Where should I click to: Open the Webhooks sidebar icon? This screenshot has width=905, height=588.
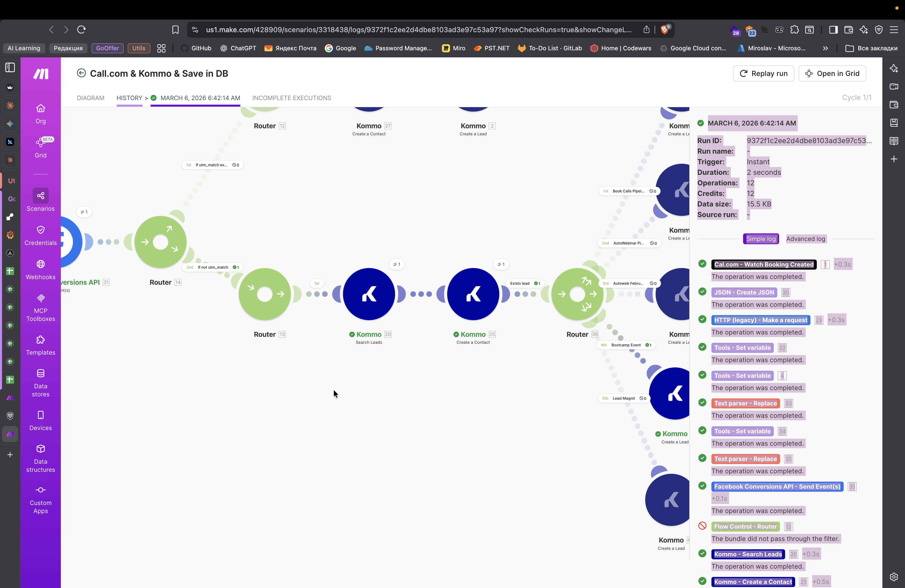40,264
